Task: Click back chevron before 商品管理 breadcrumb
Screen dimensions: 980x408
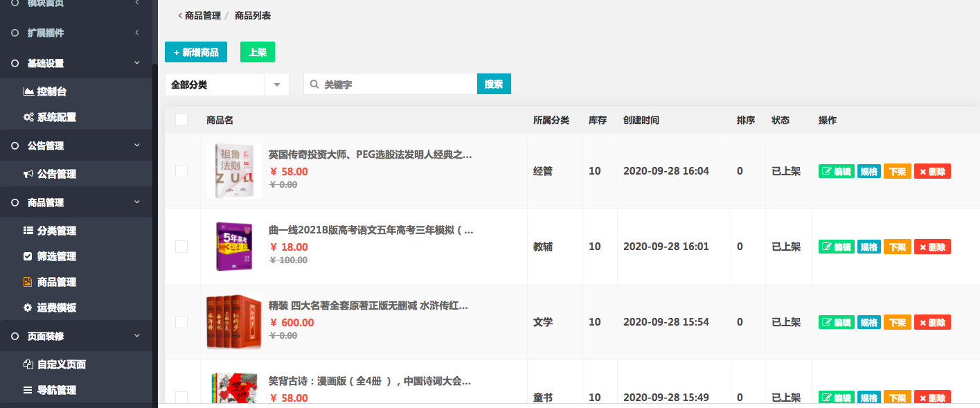Action: point(180,15)
